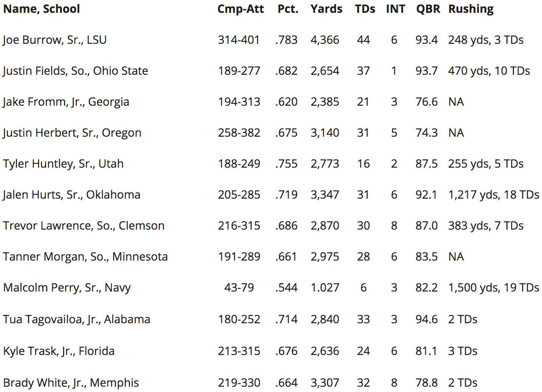Viewport: 542px width, 392px height.
Task: Click Tyler Huntley, Sr., Utah entry
Action: coord(63,164)
